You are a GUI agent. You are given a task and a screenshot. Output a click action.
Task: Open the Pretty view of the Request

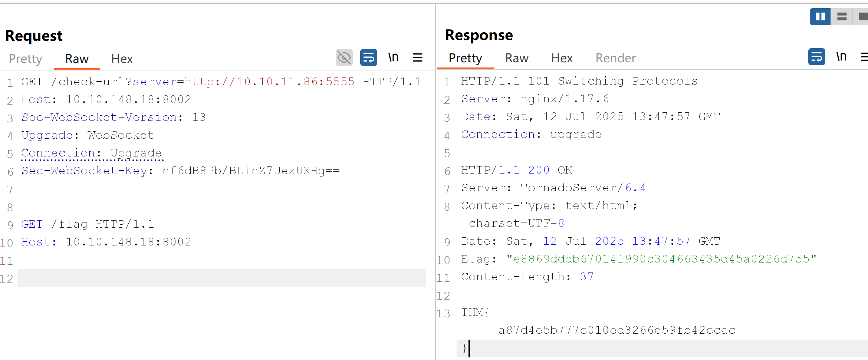pyautogui.click(x=25, y=59)
